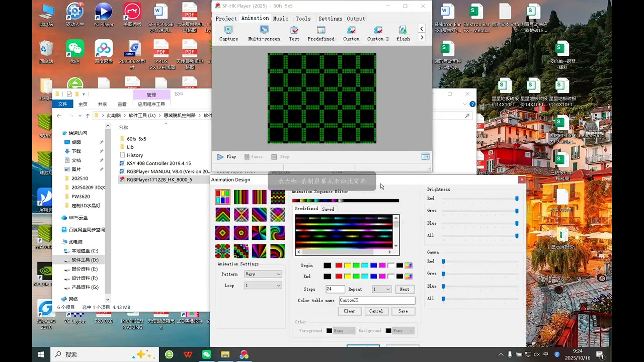This screenshot has height=362, width=644.
Task: Open the 回收站 recycle bin desktop icon
Action: point(46,52)
